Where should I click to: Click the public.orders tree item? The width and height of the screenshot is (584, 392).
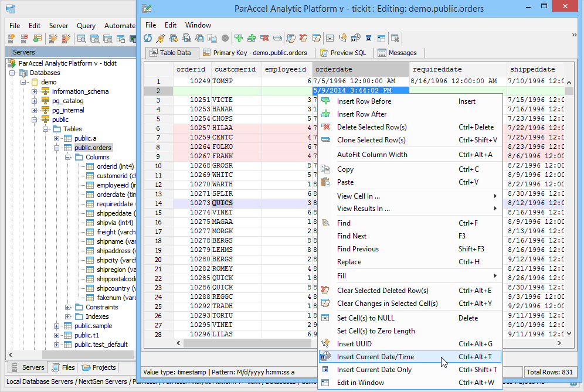(x=93, y=148)
